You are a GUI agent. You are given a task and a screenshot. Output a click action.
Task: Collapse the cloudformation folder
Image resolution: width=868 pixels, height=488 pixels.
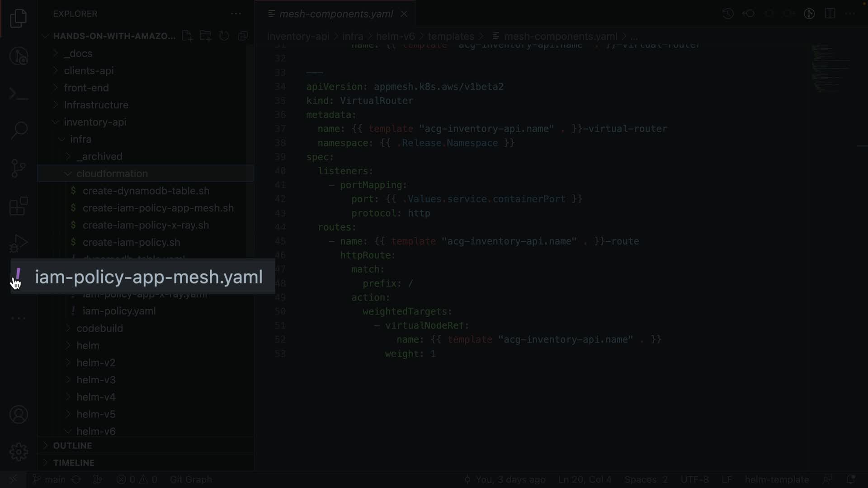(x=112, y=174)
